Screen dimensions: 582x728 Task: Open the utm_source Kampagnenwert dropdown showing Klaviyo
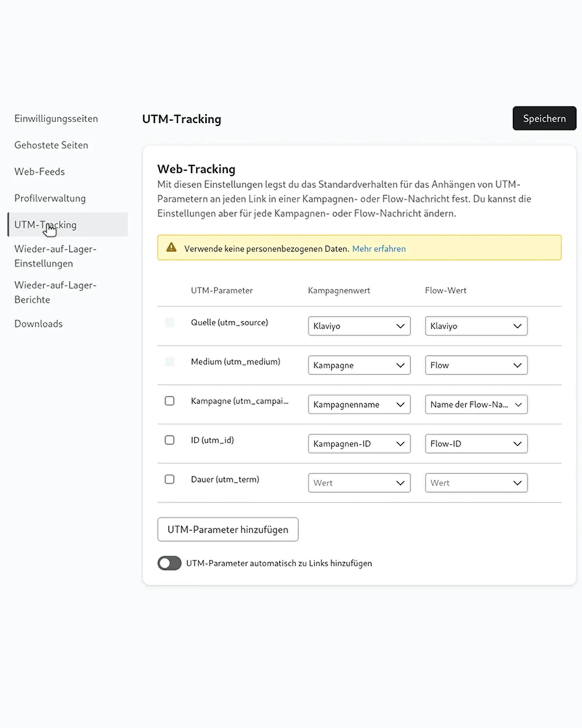[x=359, y=326]
